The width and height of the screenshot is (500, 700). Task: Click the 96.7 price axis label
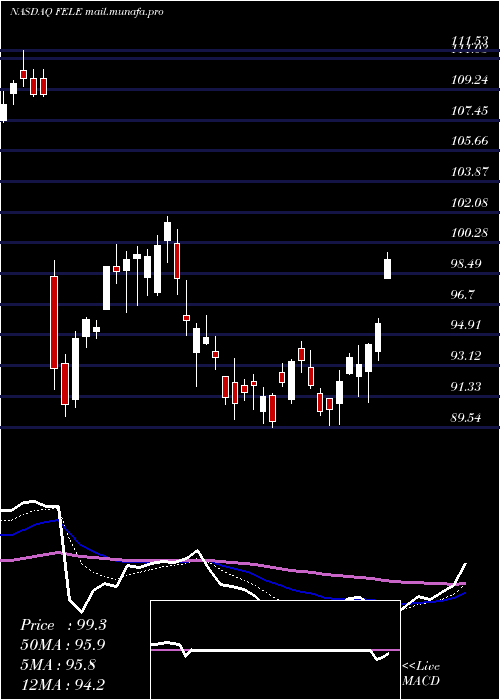pos(463,295)
